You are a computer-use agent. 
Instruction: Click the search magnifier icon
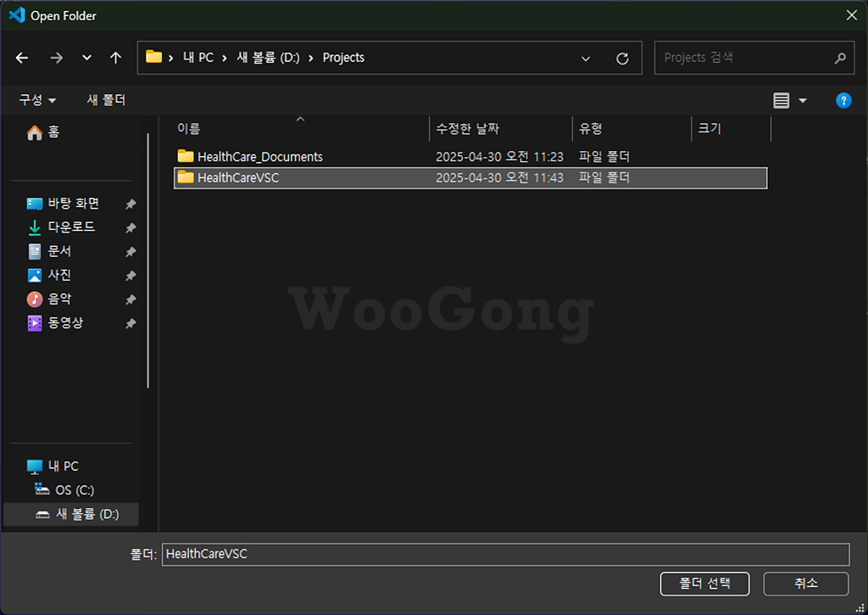pos(840,58)
